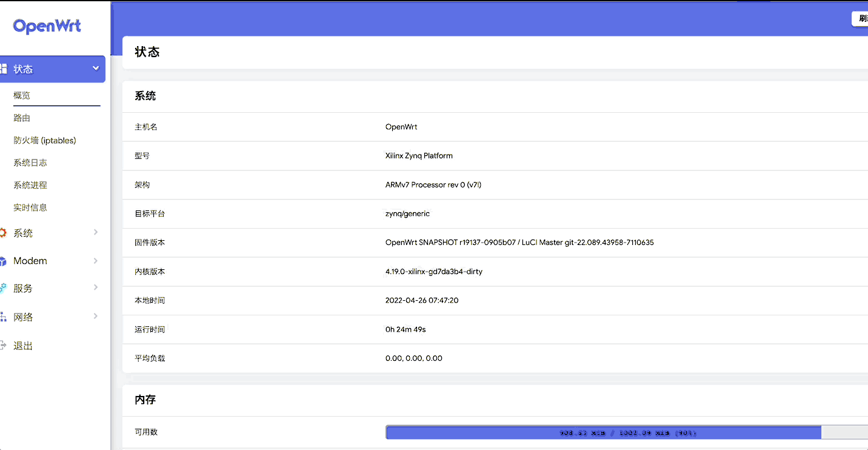Expand the 系统 menu chevron
Screen dimensions: 868x450
(96, 232)
